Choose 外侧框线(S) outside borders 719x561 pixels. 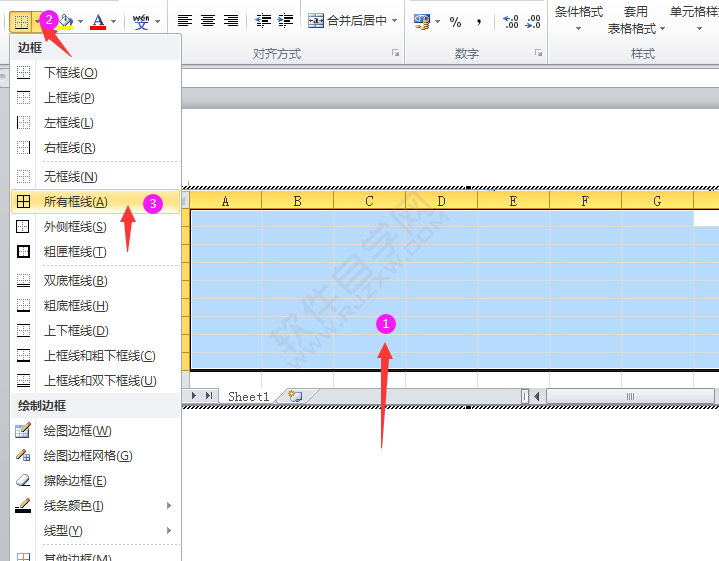click(x=95, y=227)
